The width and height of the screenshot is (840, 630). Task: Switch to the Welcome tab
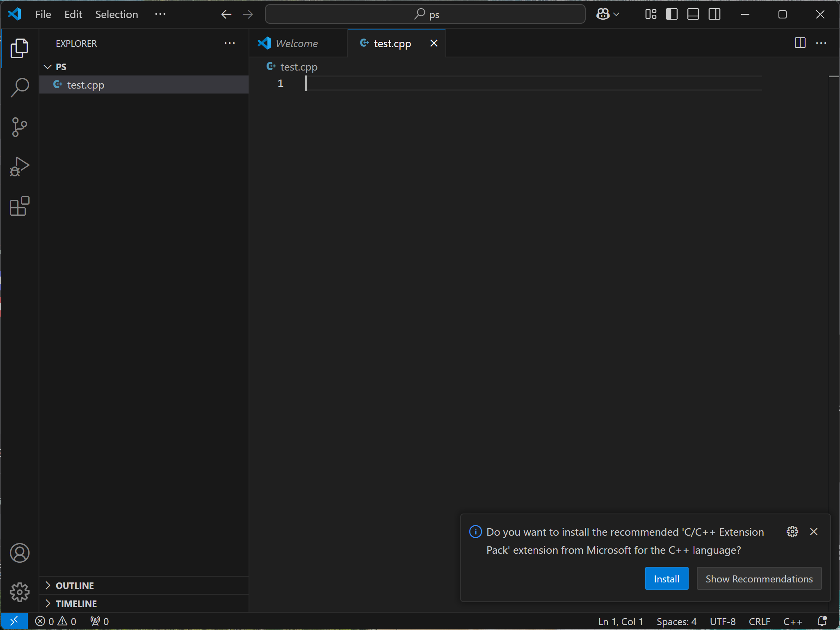298,43
